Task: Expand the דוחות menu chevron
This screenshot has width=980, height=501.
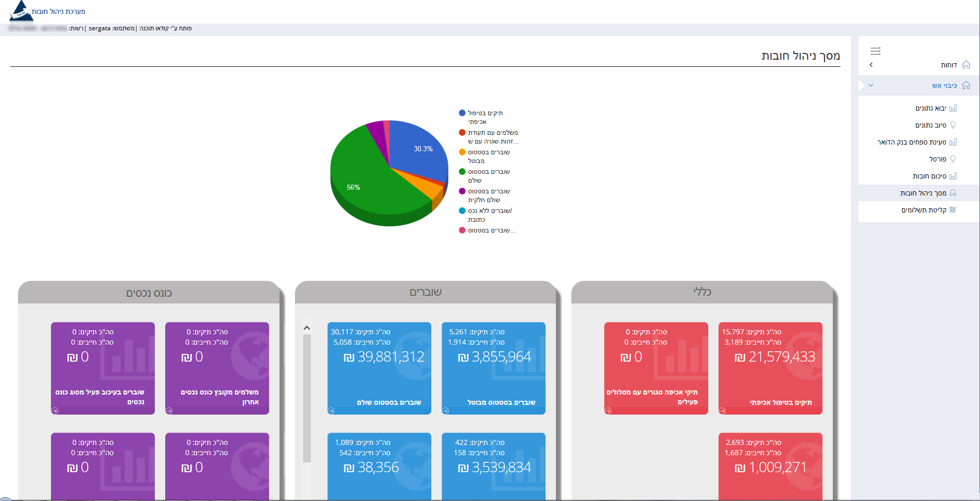Action: 871,65
